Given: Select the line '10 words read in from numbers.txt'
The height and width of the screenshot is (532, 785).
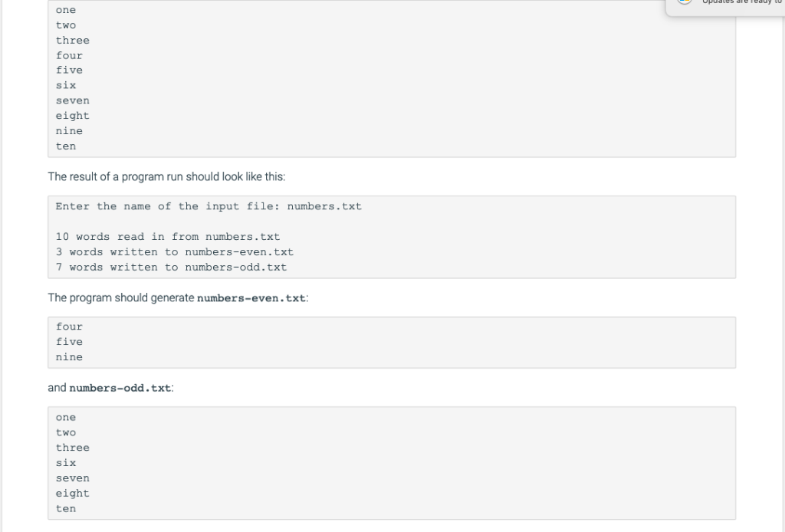Looking at the screenshot, I should pyautogui.click(x=167, y=236).
